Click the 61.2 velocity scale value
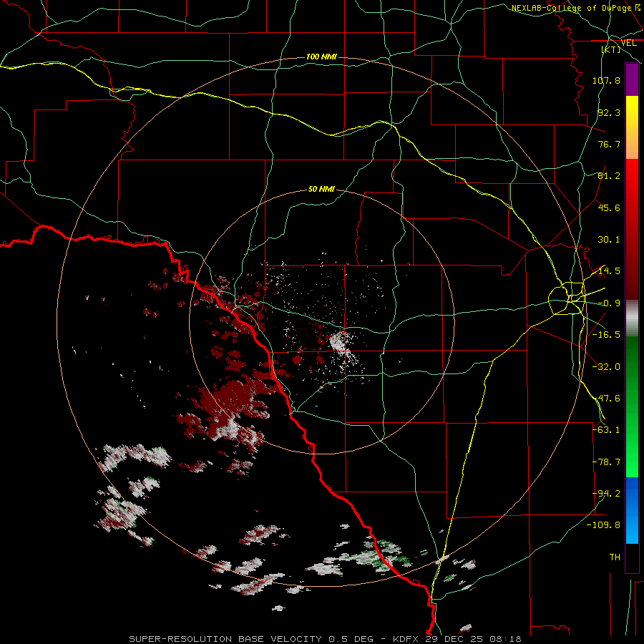The image size is (644, 644). pyautogui.click(x=609, y=176)
